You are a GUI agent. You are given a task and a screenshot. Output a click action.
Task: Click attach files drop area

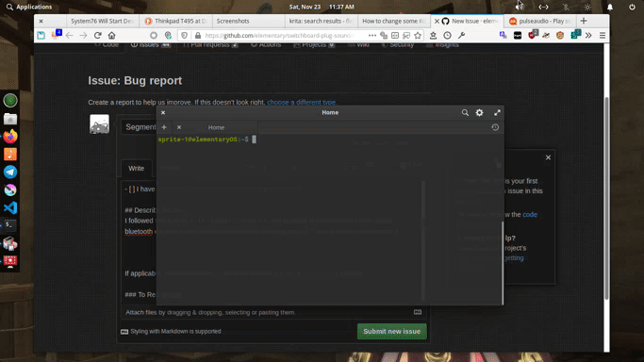pyautogui.click(x=273, y=312)
